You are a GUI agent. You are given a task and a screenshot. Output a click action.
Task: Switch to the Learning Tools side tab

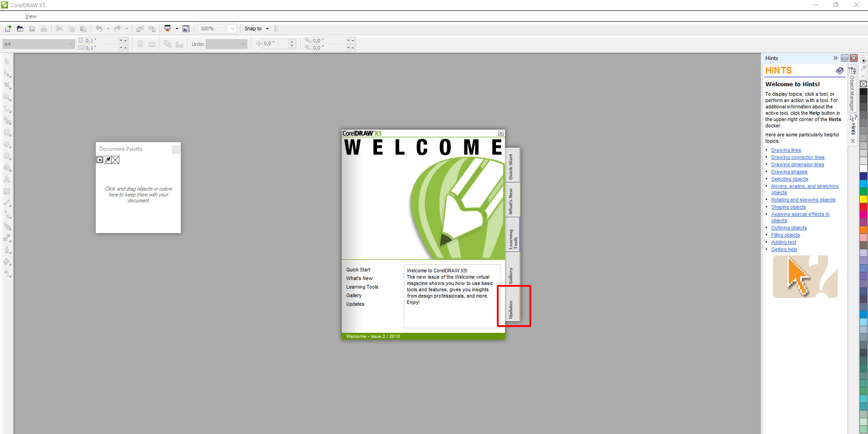click(x=512, y=235)
